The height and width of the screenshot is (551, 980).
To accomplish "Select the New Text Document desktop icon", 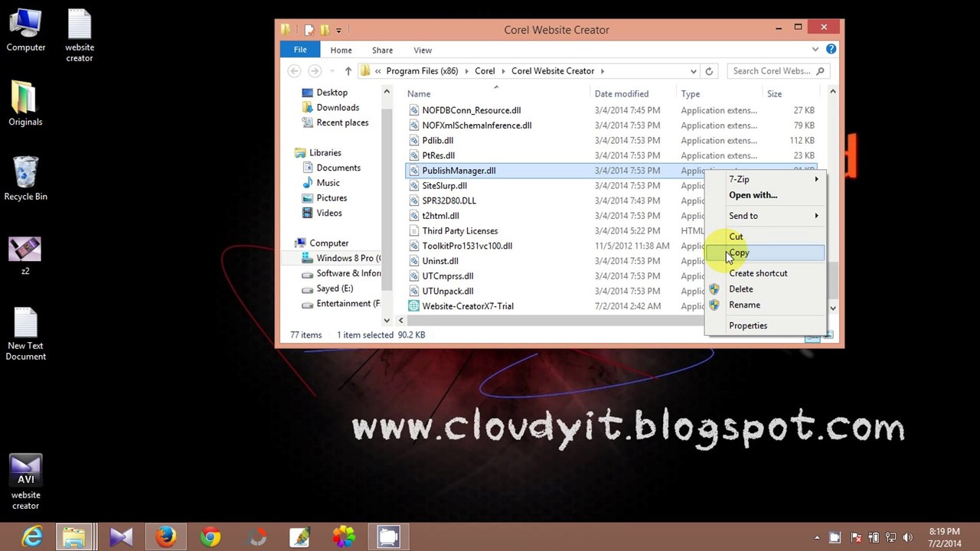I will pos(25,334).
